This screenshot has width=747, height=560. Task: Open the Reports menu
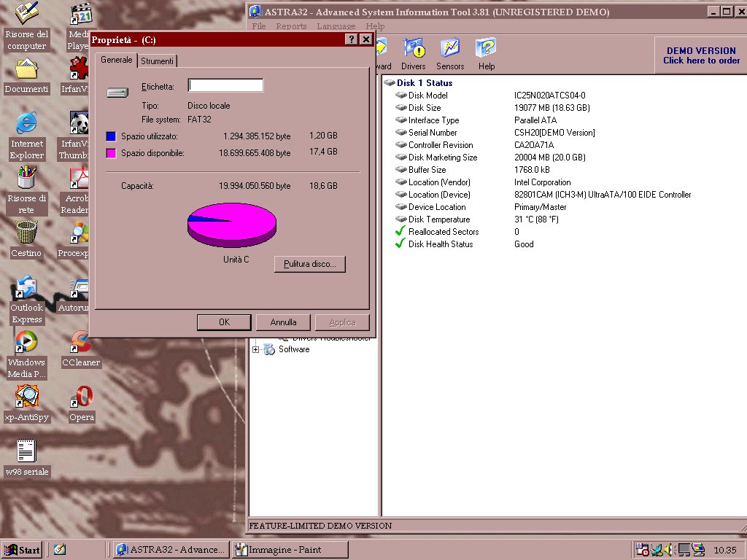(291, 26)
